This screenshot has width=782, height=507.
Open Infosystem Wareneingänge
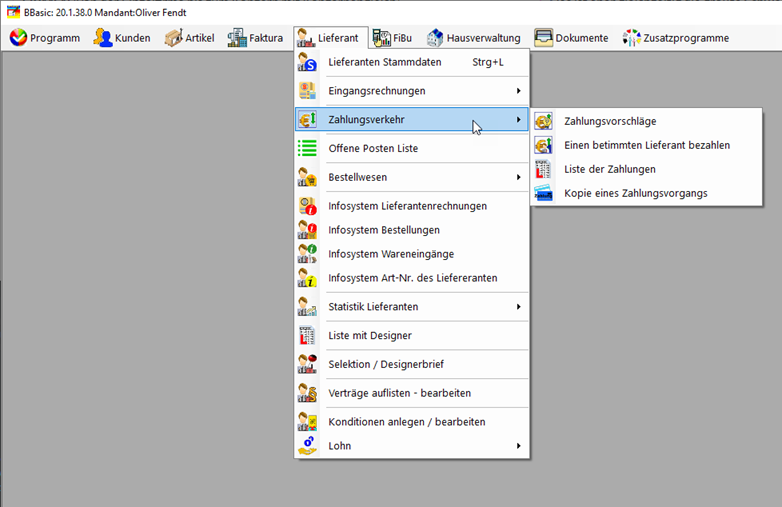[x=412, y=254]
